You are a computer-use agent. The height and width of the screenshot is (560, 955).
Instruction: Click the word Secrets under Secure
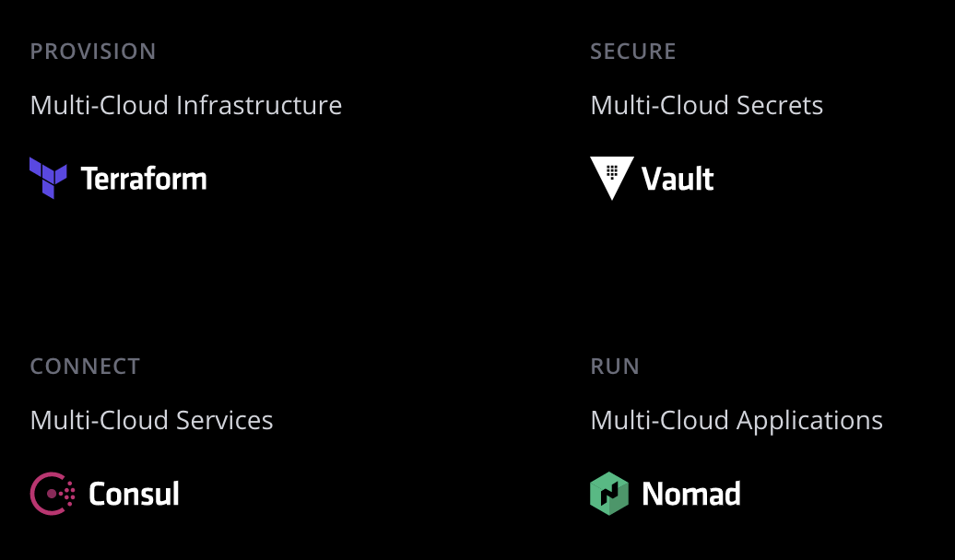click(x=780, y=105)
